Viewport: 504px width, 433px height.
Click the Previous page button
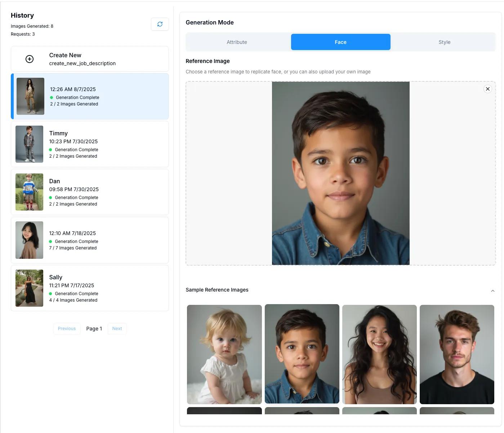tap(67, 329)
